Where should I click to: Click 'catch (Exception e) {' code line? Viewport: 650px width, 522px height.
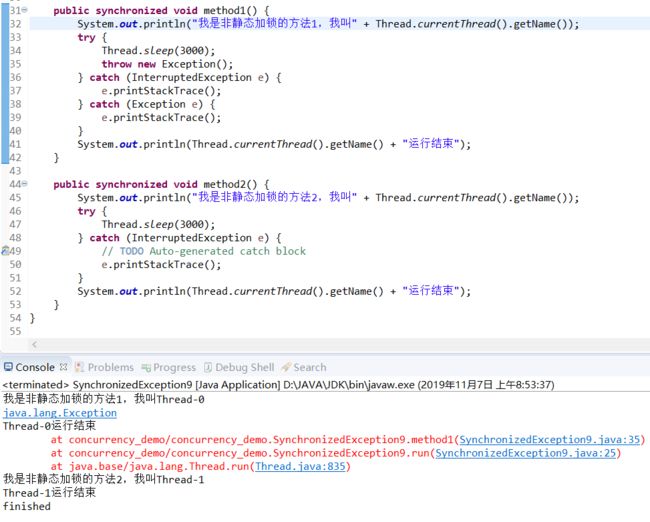click(146, 104)
